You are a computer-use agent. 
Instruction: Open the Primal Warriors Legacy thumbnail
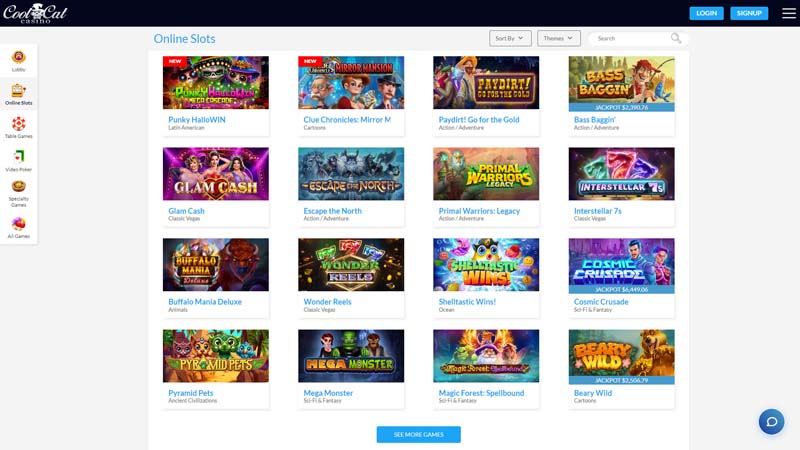point(486,174)
